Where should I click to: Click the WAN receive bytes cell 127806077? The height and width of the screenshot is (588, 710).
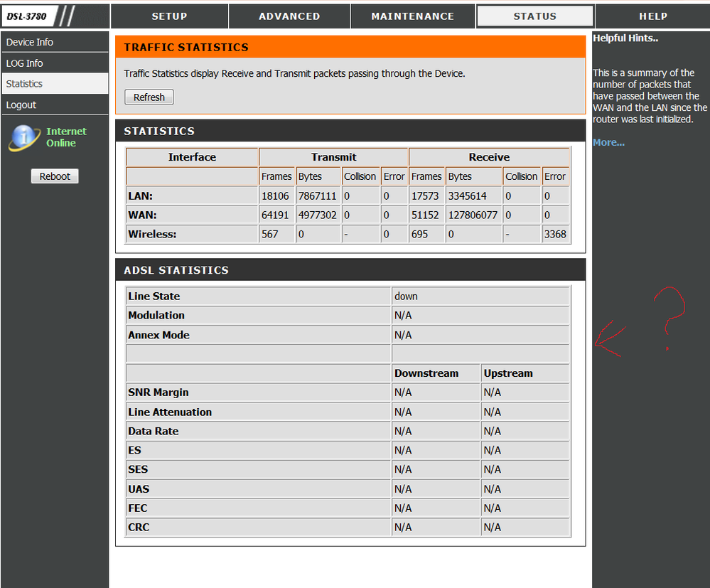point(473,215)
